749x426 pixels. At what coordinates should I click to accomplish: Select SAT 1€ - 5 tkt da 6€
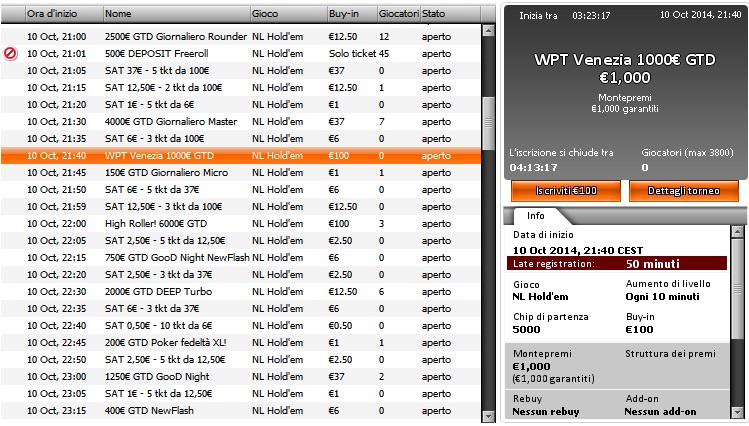(241, 105)
